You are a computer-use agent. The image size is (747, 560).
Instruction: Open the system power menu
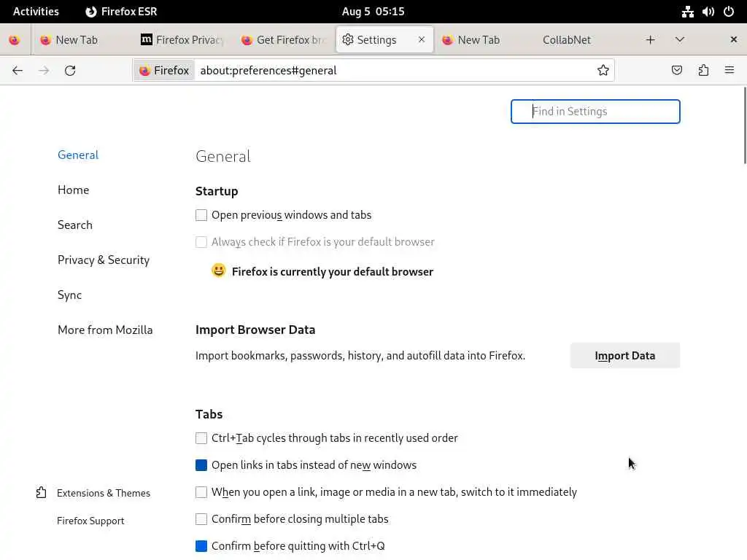728,12
